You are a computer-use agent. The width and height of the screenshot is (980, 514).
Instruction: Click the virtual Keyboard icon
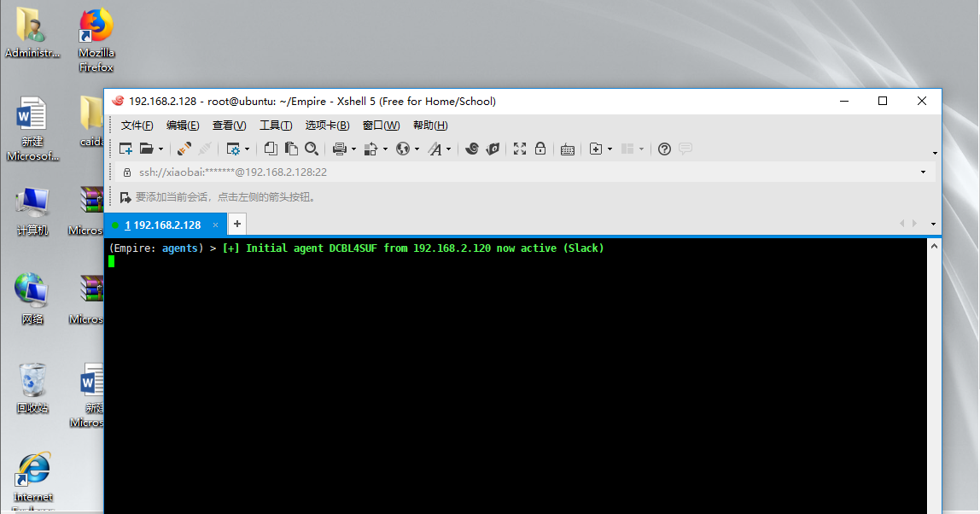[x=568, y=149]
